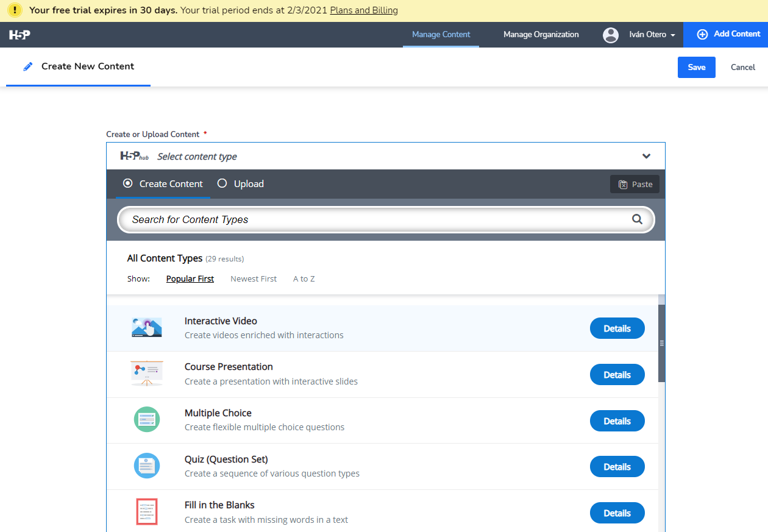Click the Interactive Video content icon

(x=146, y=328)
